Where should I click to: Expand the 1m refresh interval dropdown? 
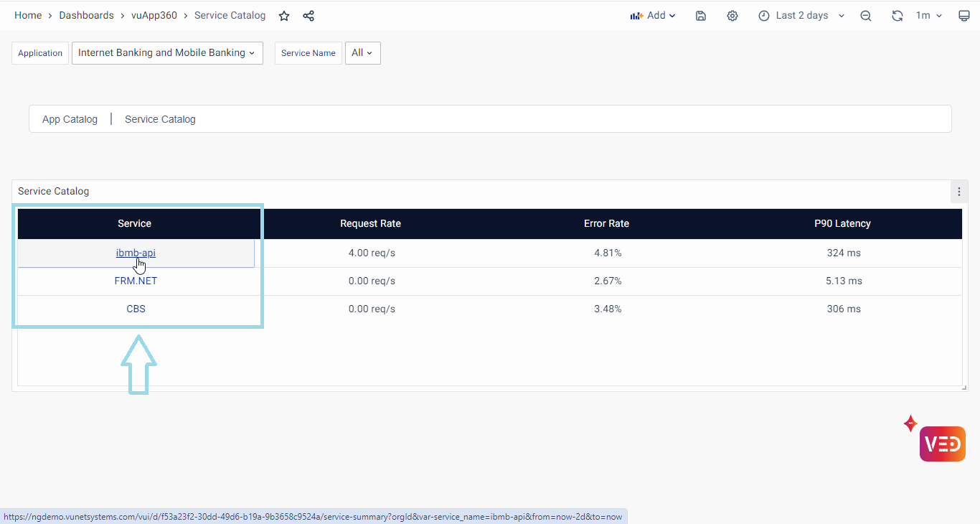(x=928, y=16)
